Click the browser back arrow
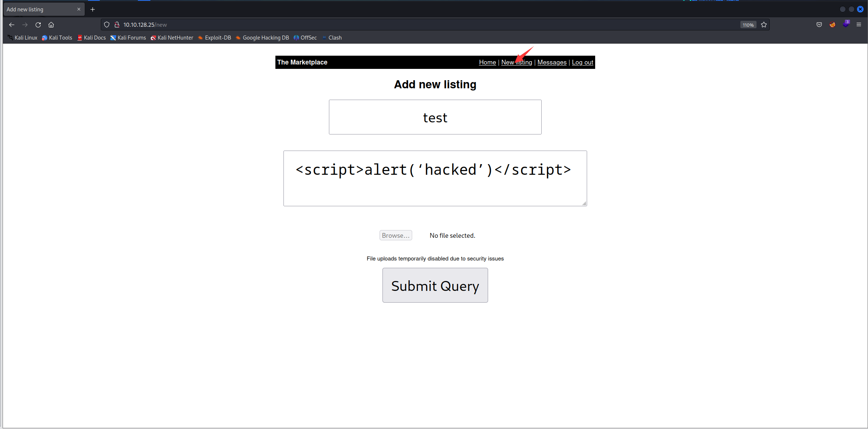This screenshot has width=868, height=429. tap(12, 25)
